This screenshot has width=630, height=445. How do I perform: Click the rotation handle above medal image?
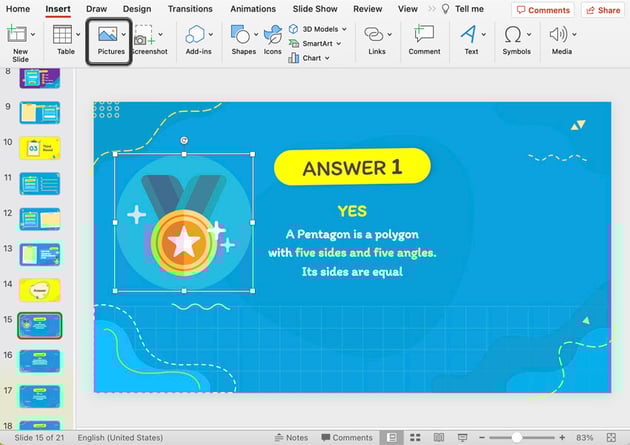coord(184,140)
